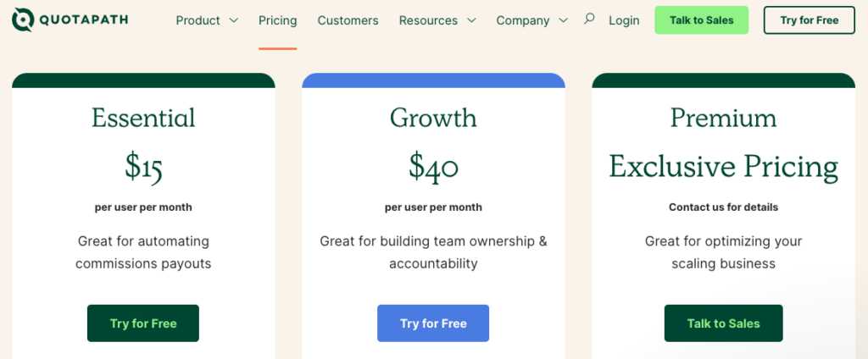This screenshot has width=868, height=359.
Task: Expand the Product dropdown chevron
Action: tap(234, 20)
